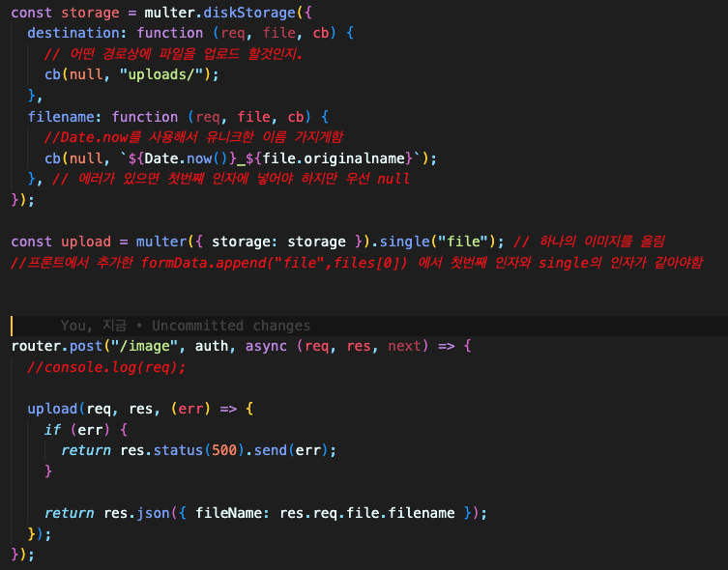
Task: Click the 'const upload' variable declaration
Action: (x=61, y=242)
